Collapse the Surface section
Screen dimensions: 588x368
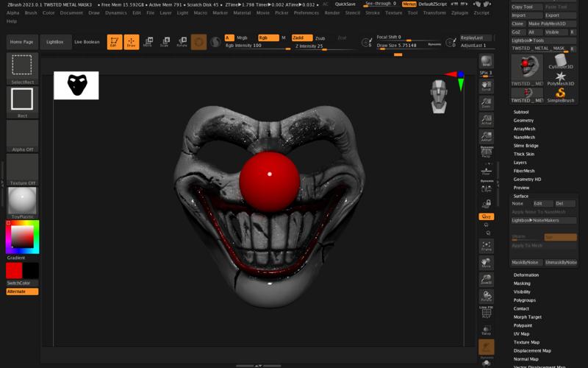pos(521,196)
